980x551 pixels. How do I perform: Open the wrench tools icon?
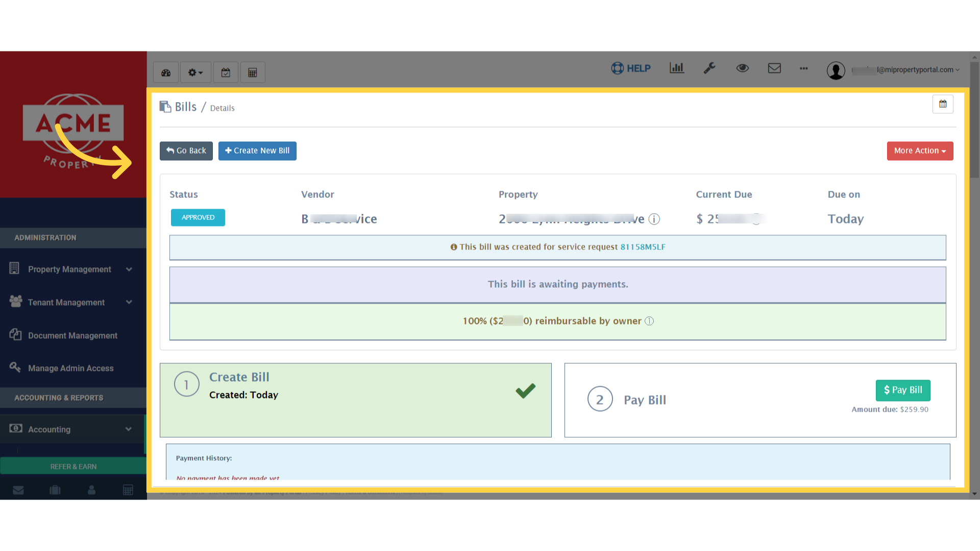click(709, 68)
